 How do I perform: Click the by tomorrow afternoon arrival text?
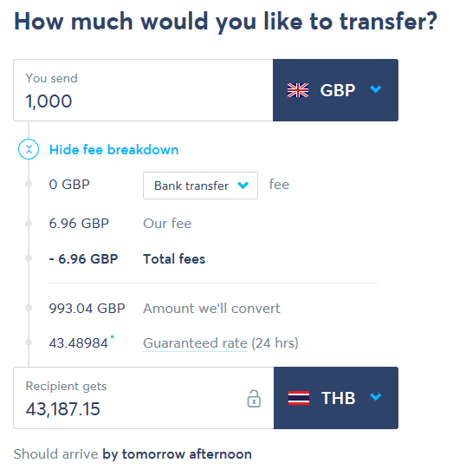(x=177, y=454)
